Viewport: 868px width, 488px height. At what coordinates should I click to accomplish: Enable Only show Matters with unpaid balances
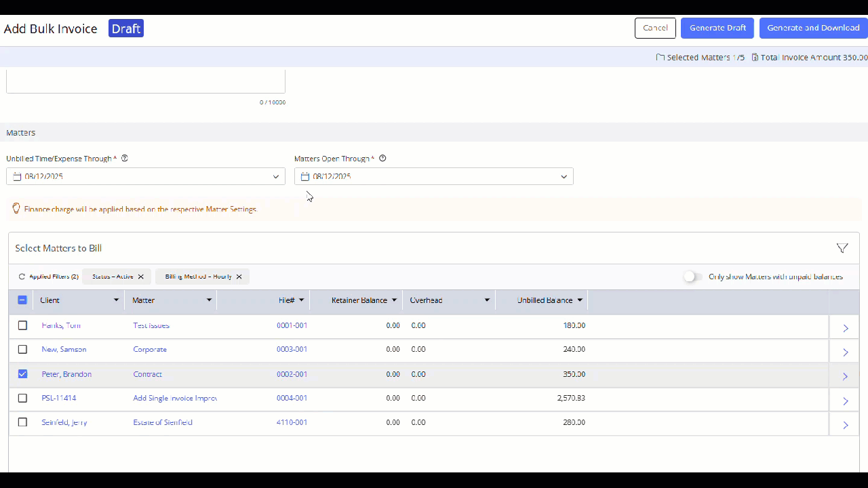692,277
